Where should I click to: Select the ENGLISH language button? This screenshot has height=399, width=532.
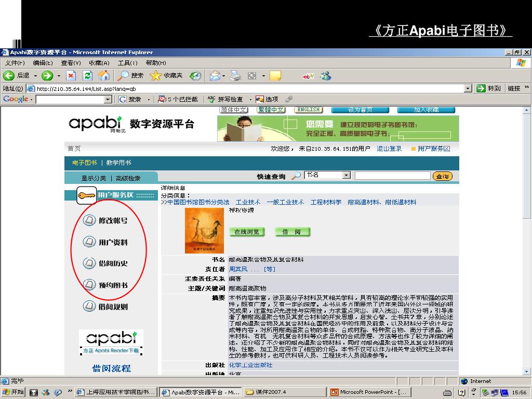pos(308,110)
